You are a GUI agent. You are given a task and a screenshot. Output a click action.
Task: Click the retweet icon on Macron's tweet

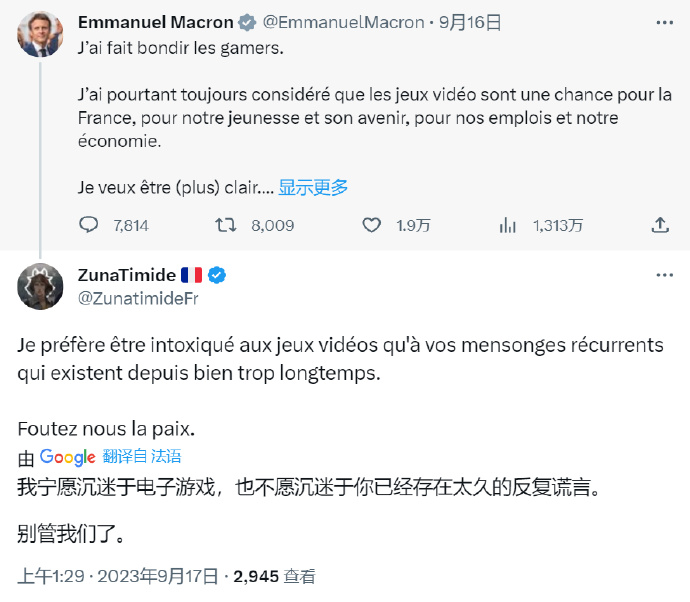pyautogui.click(x=226, y=225)
